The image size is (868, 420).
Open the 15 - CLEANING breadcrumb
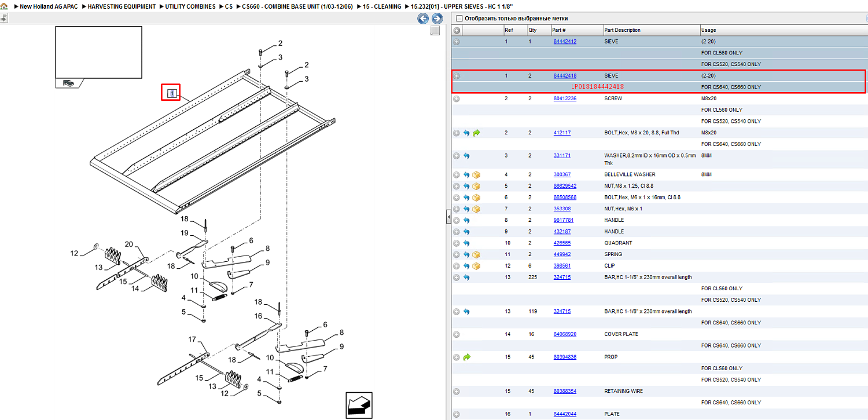tap(382, 6)
